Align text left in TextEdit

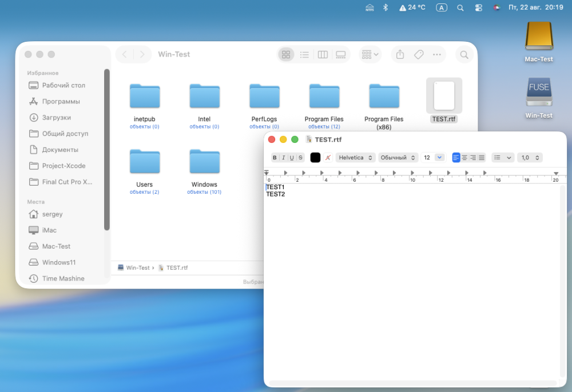point(456,158)
